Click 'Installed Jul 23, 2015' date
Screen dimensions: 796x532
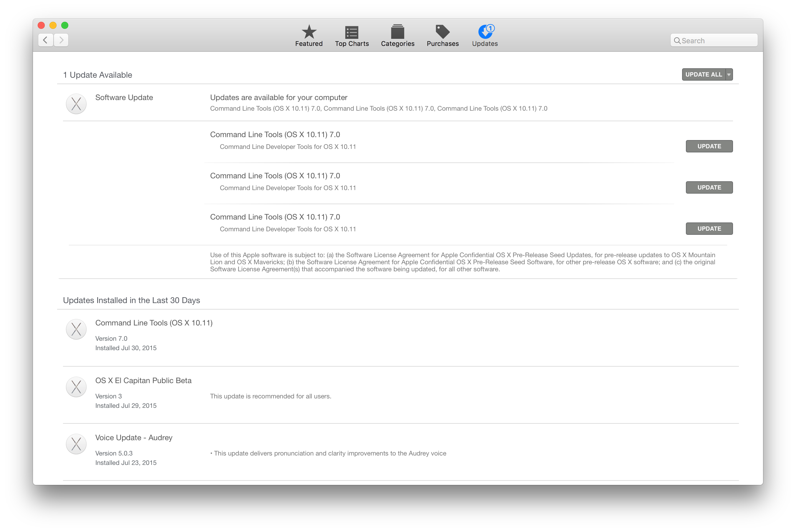(126, 463)
